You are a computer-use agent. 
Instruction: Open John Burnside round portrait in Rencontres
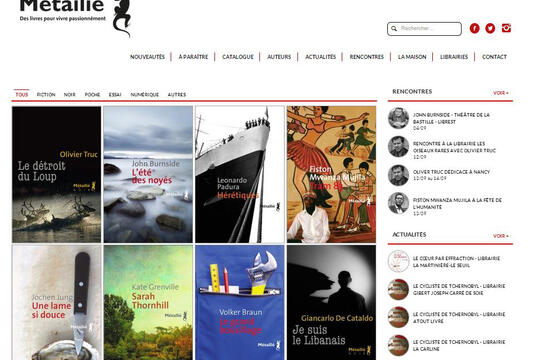[398, 118]
